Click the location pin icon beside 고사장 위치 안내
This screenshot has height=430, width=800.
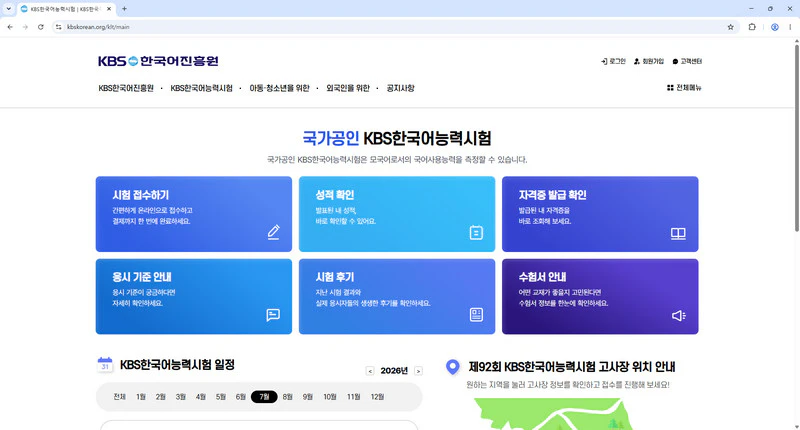click(453, 367)
